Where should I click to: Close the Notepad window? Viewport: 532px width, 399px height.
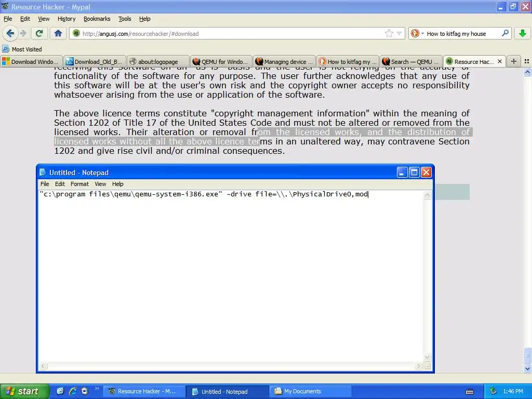click(x=426, y=172)
